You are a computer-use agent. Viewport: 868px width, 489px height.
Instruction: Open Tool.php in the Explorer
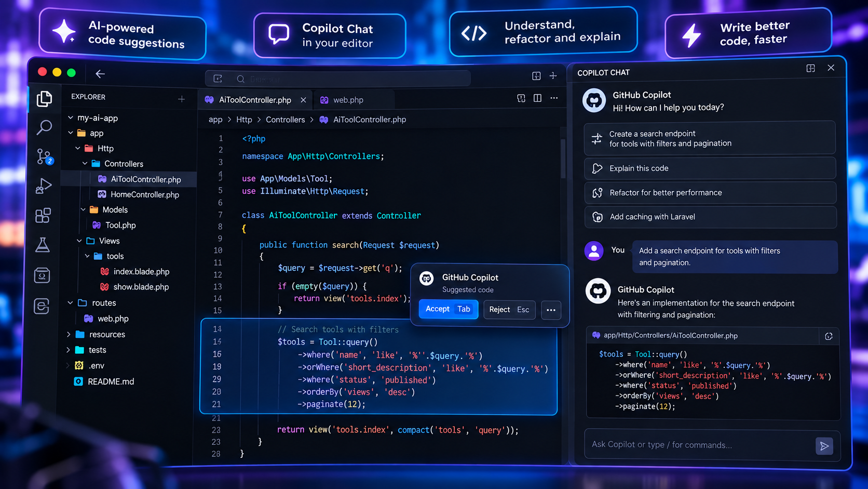(114, 225)
